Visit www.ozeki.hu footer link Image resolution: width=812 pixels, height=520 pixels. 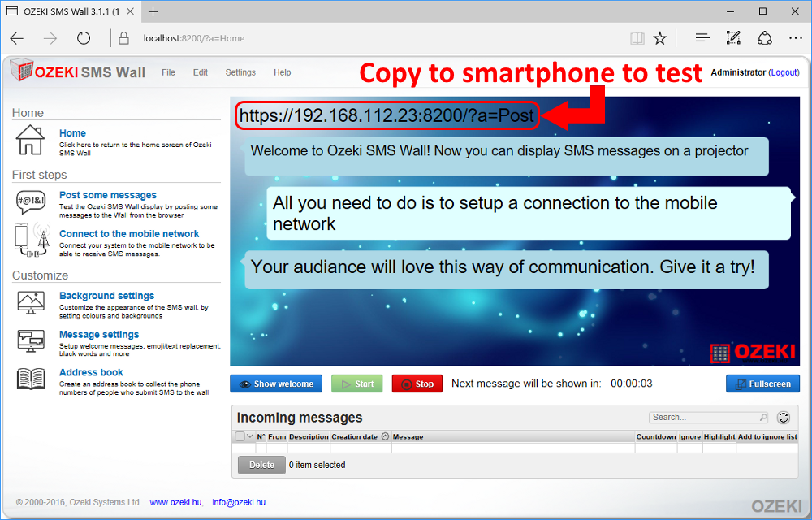(x=175, y=502)
